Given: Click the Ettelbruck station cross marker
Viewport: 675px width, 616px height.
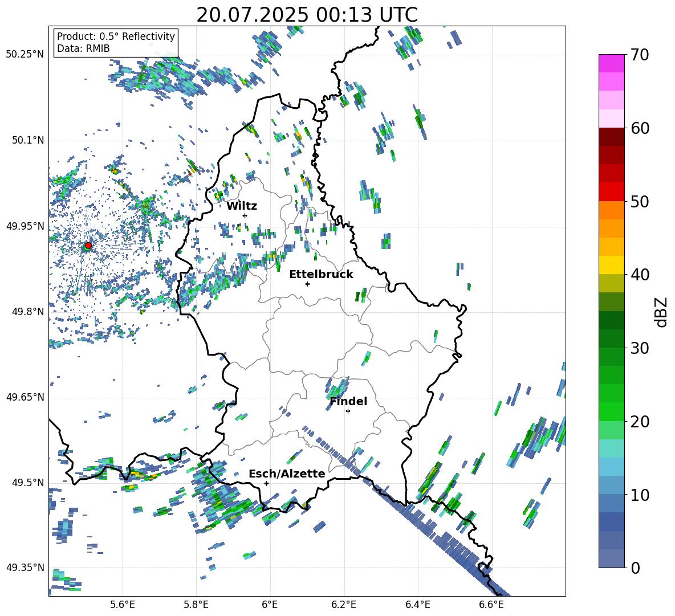Looking at the screenshot, I should pos(307,284).
